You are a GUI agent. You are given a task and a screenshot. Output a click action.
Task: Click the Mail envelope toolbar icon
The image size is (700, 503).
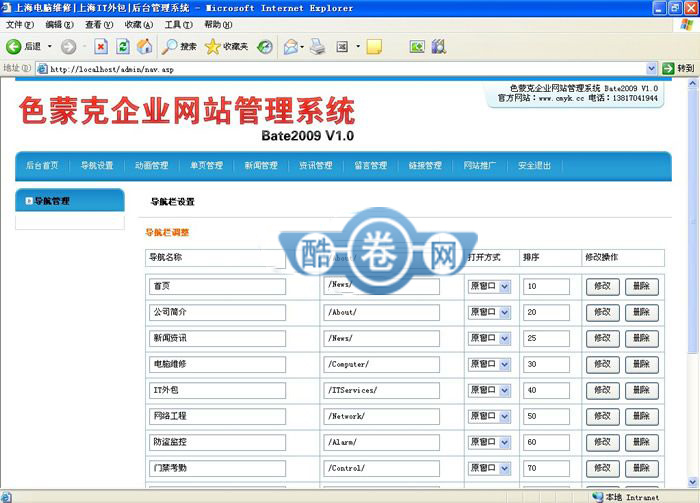coord(291,46)
